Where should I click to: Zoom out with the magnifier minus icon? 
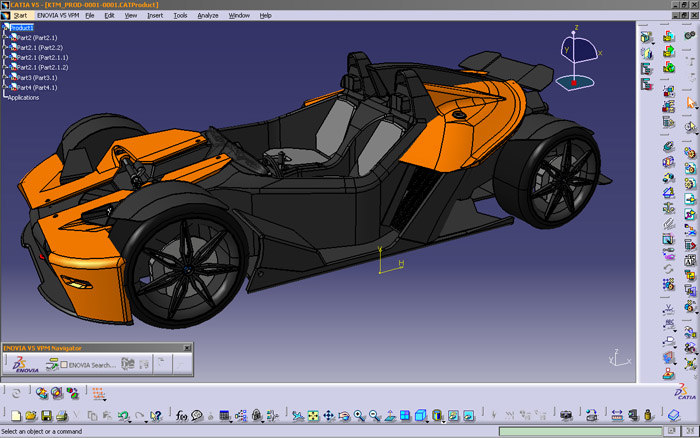pyautogui.click(x=375, y=416)
